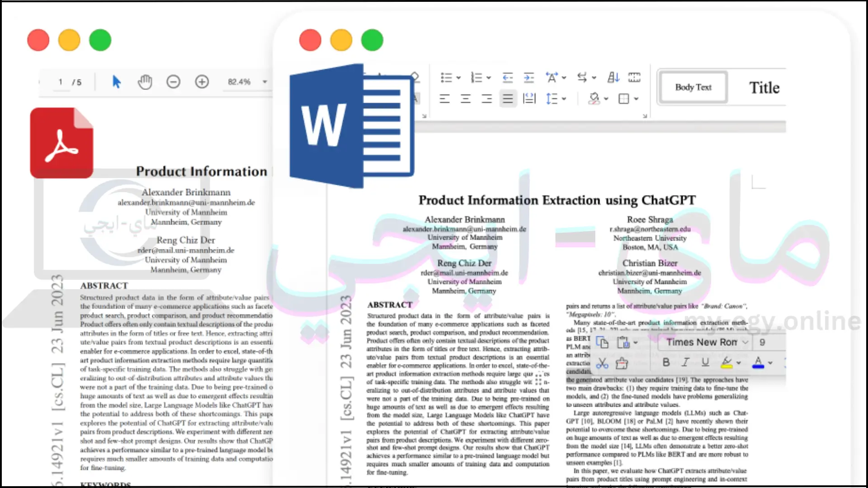Click email christian.bizer@uni-mannheim.de in Word

pos(650,273)
